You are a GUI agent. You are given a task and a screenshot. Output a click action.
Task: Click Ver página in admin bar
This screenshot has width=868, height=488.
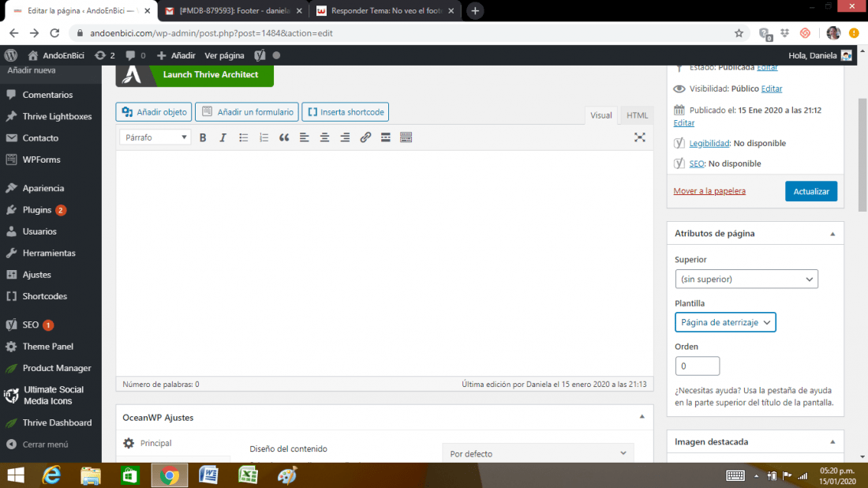[224, 55]
